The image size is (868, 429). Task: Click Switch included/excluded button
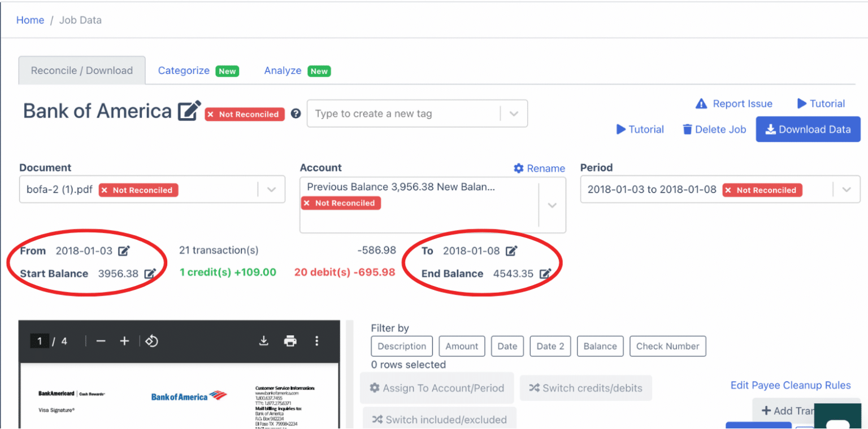coord(439,419)
